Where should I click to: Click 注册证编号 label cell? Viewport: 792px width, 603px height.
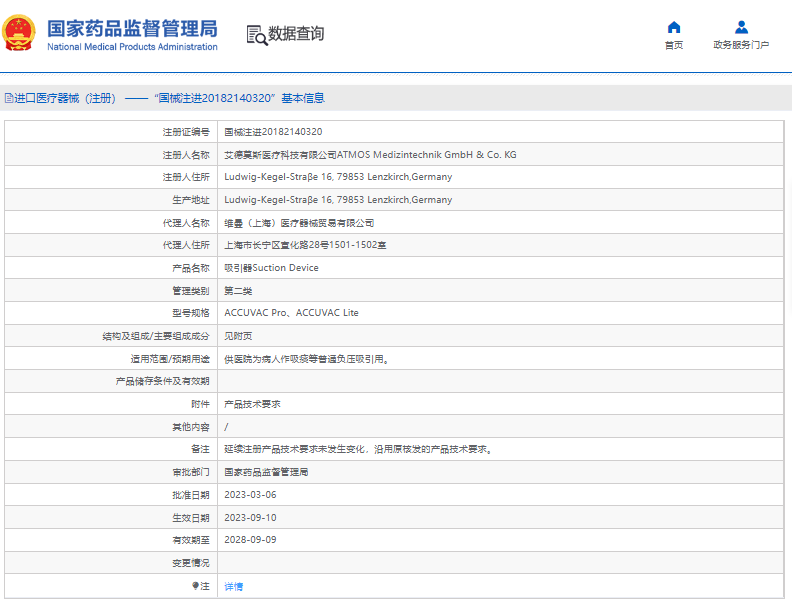[111, 132]
